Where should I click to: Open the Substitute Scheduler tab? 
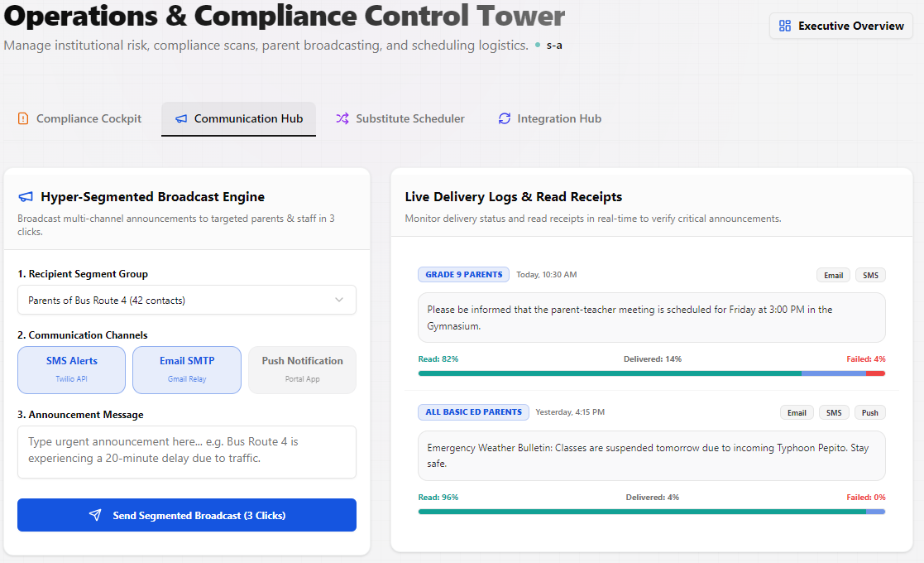coord(400,118)
